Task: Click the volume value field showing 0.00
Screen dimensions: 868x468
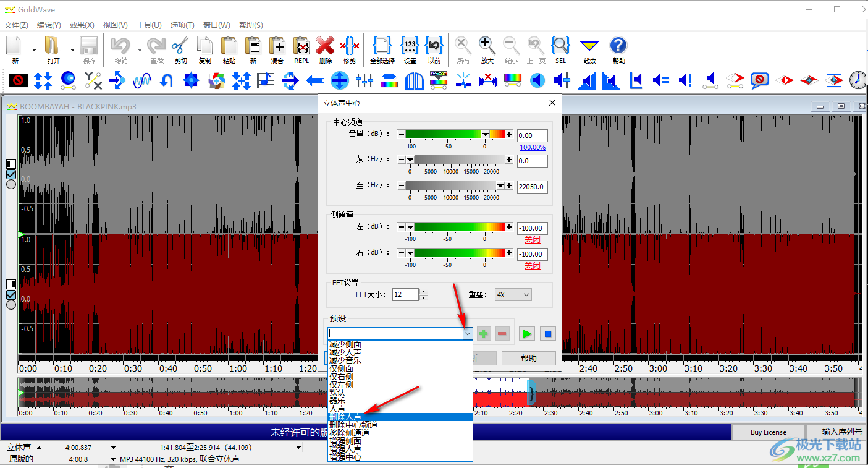Action: pos(532,135)
